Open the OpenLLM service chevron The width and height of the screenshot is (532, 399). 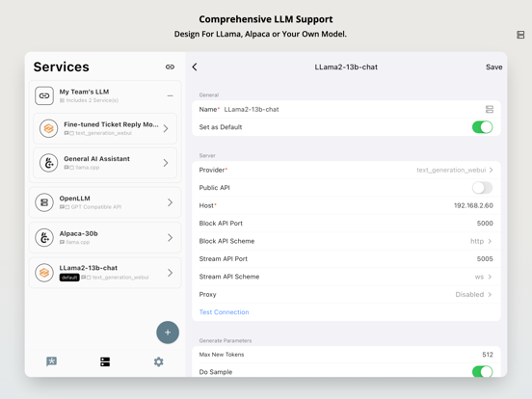(170, 202)
